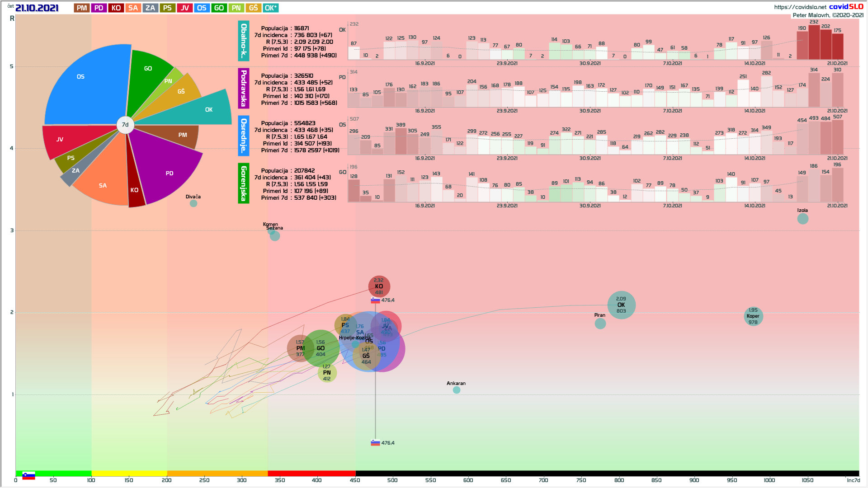Select the PN region bubble
868x488 pixels.
(x=327, y=373)
